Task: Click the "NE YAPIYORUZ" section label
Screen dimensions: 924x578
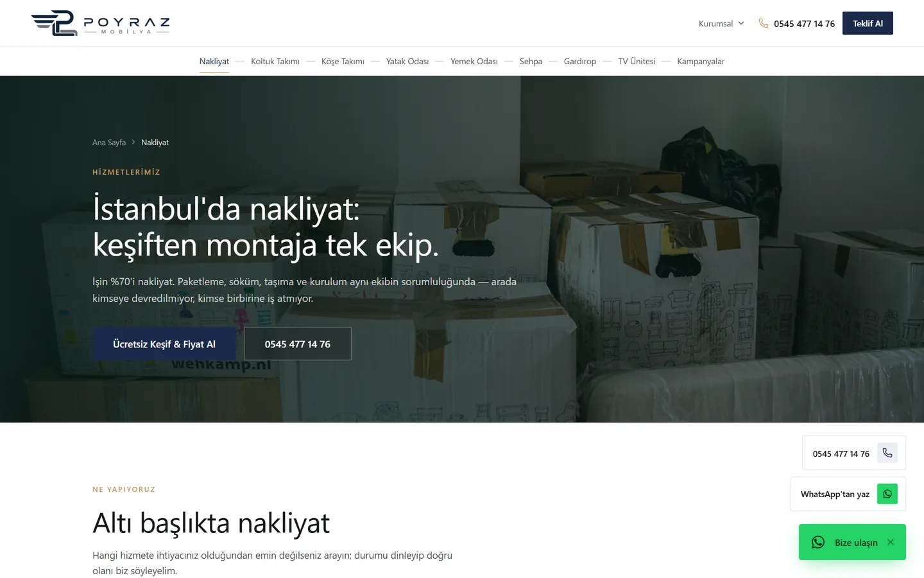Action: tap(124, 489)
